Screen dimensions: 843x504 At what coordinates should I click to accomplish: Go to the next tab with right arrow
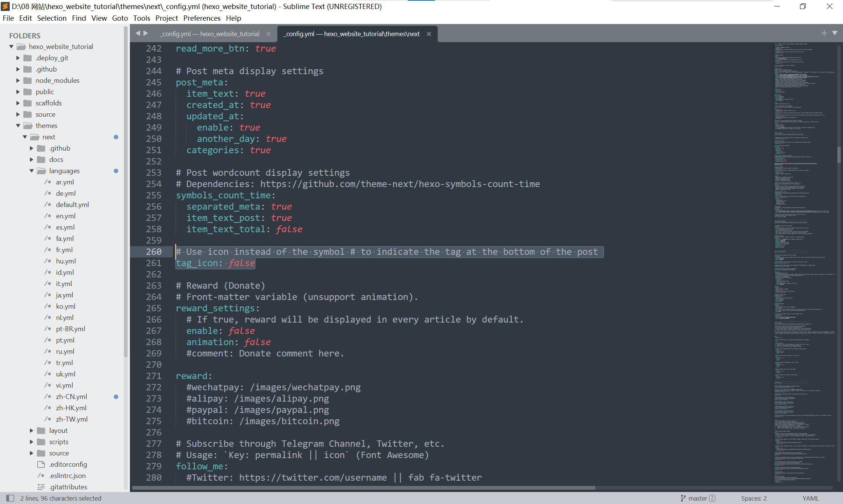tap(146, 33)
